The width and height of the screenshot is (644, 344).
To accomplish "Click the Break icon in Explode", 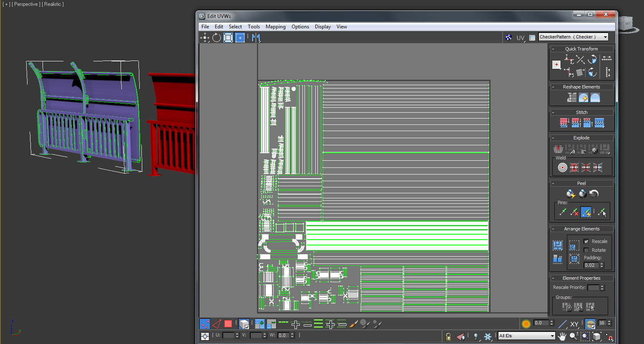I will (558, 149).
